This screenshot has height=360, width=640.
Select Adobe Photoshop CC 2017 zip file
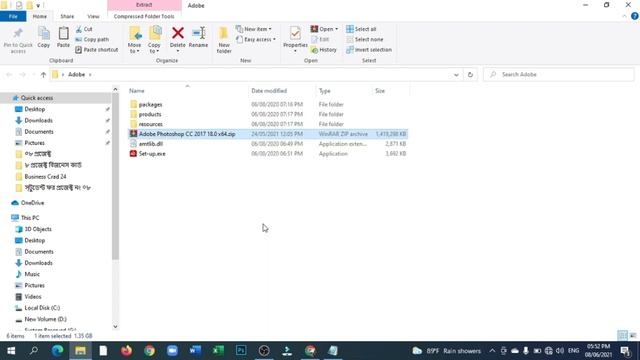pyautogui.click(x=268, y=134)
